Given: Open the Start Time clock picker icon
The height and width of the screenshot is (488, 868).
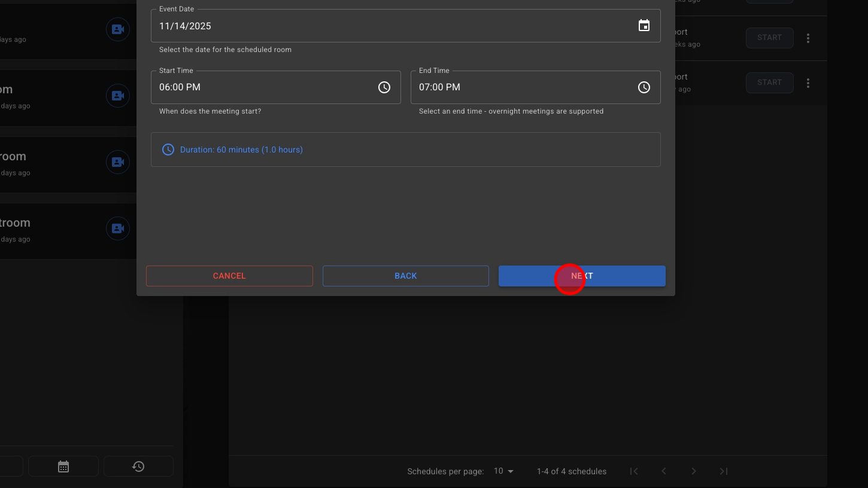Looking at the screenshot, I should point(384,87).
